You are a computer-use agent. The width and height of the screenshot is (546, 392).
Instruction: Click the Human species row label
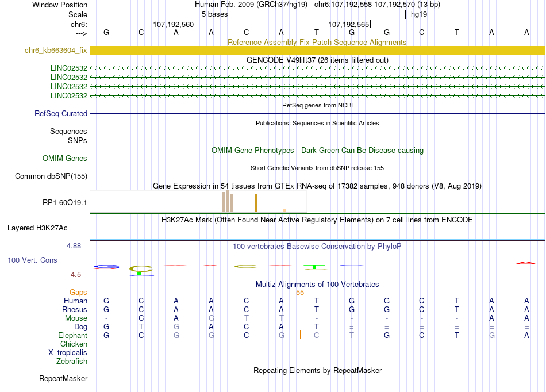[75, 301]
